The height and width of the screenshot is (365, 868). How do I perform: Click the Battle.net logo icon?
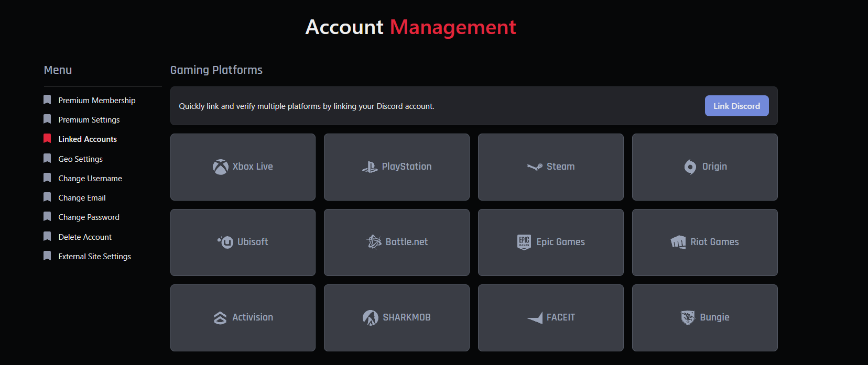pos(374,242)
